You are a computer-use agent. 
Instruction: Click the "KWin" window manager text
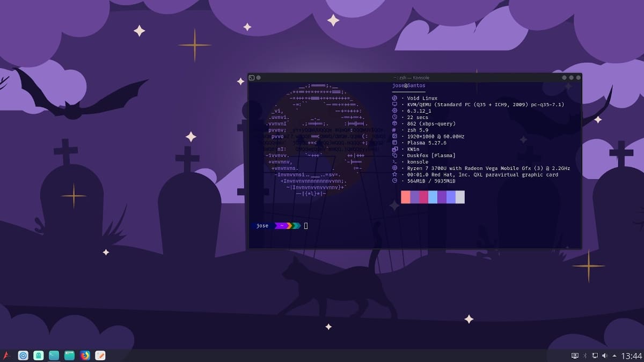414,149
